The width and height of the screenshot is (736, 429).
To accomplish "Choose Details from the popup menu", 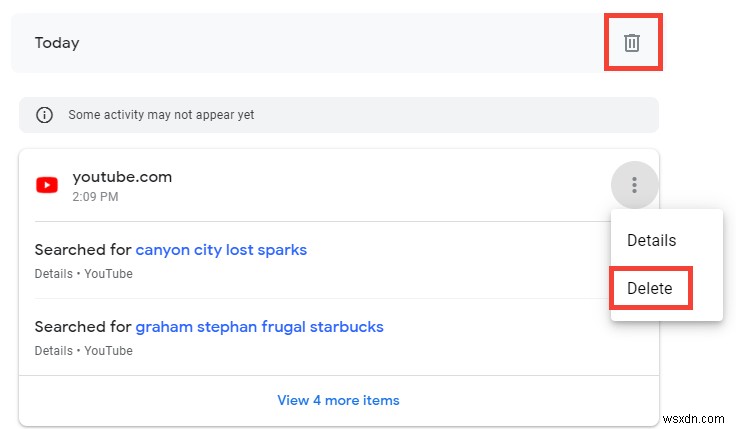I will (x=651, y=240).
